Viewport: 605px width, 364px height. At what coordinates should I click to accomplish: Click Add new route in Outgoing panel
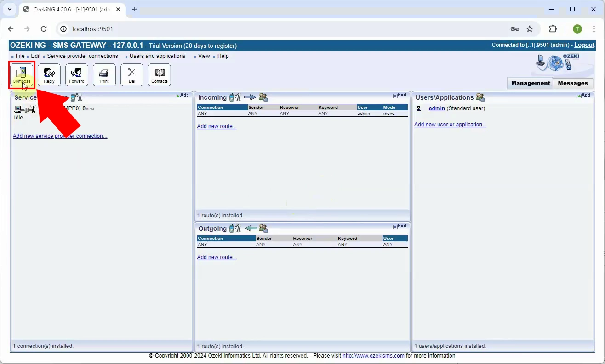click(217, 257)
